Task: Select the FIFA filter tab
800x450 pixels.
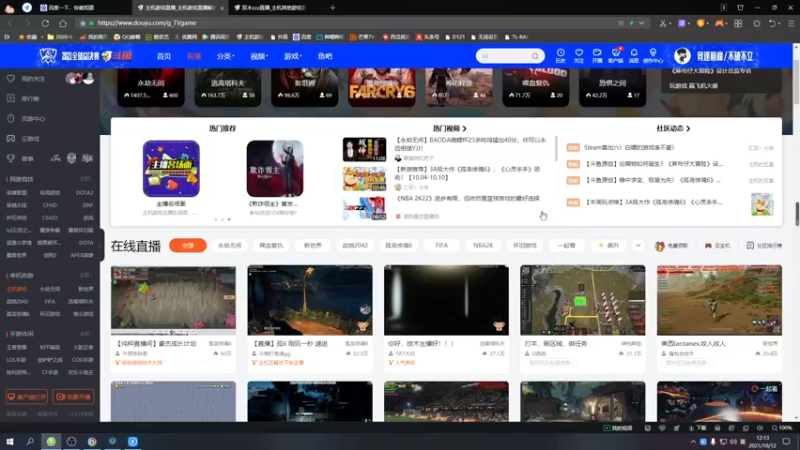Action: tap(441, 245)
